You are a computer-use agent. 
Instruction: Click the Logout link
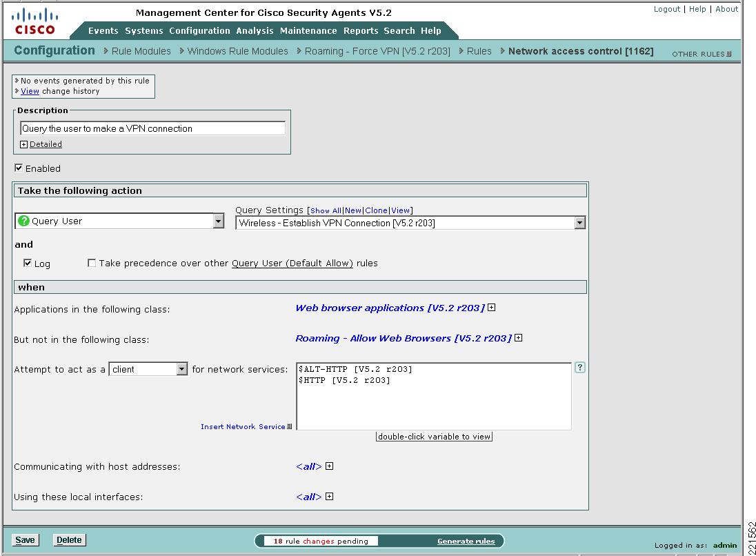[x=667, y=9]
